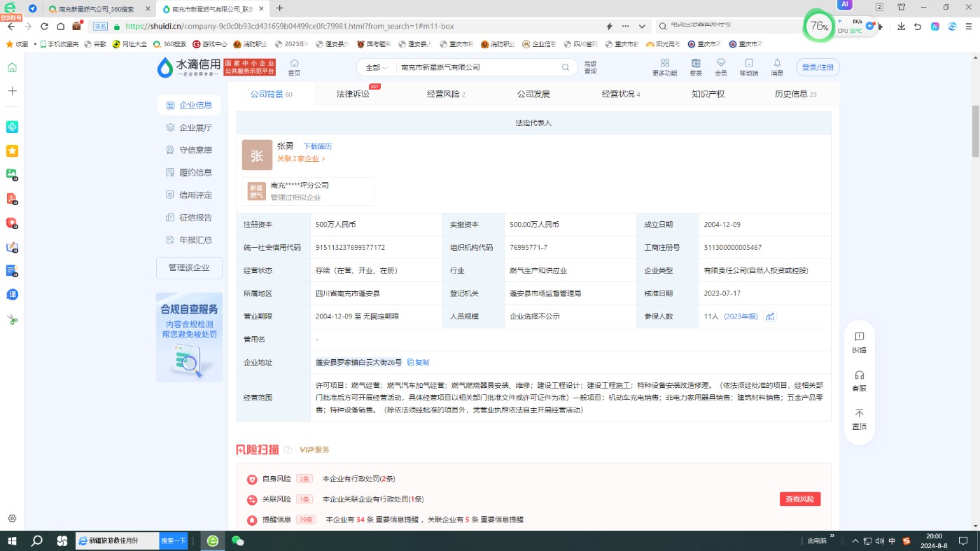Click the browser sidebar home icon
The image size is (980, 551).
12,68
